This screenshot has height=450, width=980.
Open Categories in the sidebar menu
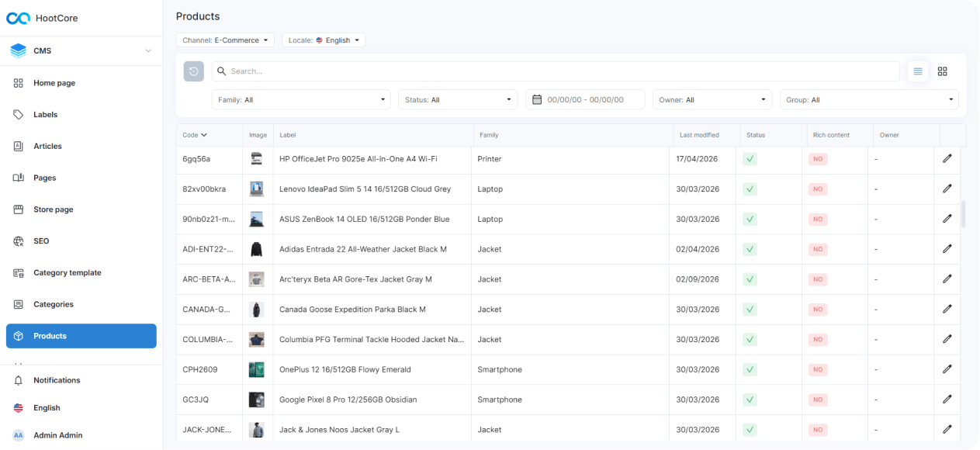81,304
